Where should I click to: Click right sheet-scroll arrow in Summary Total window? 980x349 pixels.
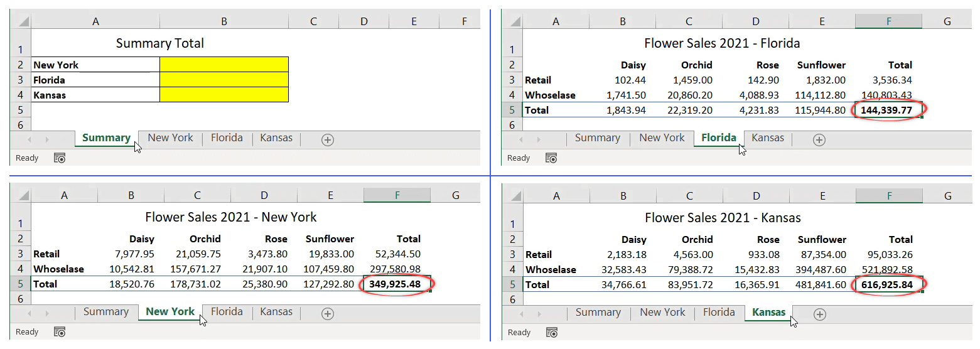(47, 139)
